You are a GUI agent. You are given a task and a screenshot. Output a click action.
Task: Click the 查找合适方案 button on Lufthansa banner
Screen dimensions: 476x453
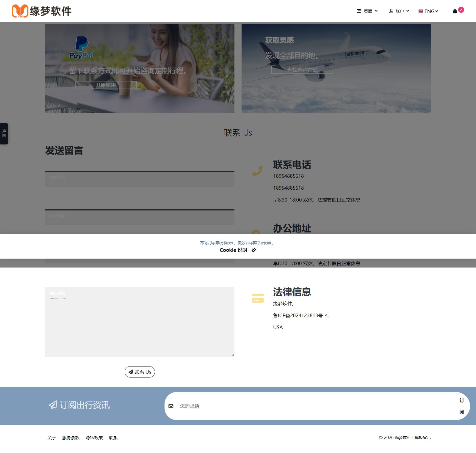(x=302, y=70)
